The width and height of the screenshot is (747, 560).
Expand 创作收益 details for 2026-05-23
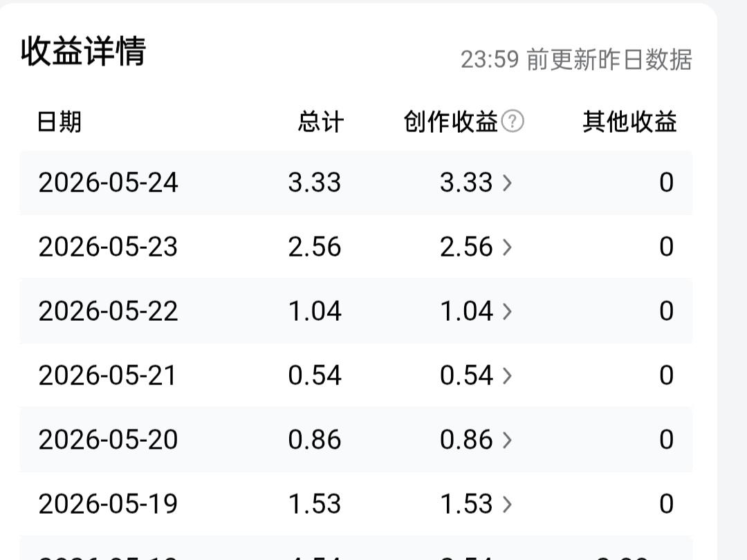point(508,247)
